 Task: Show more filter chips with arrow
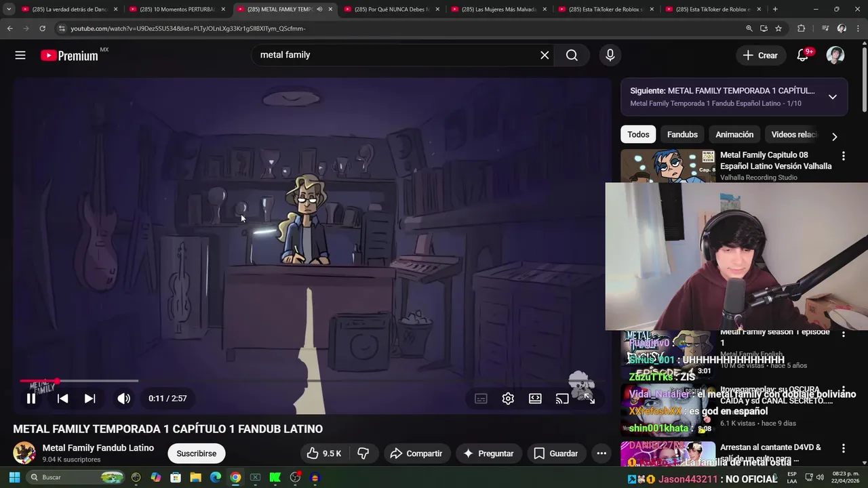835,136
